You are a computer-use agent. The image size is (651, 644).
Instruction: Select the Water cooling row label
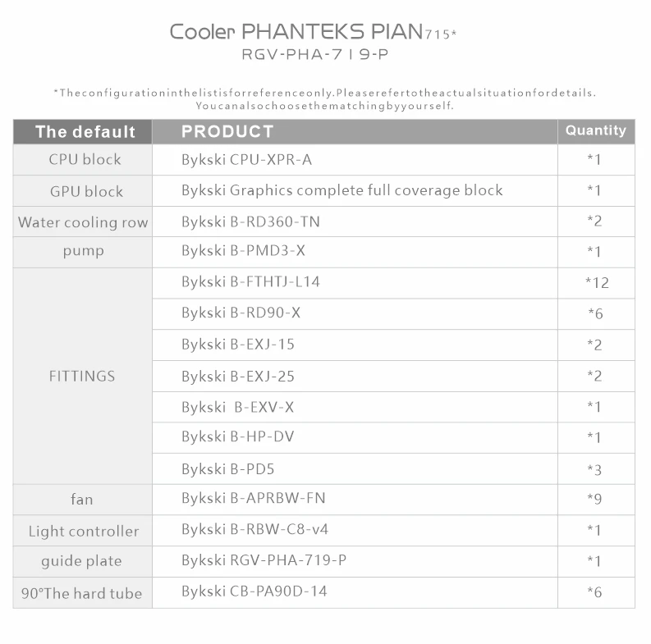click(83, 222)
